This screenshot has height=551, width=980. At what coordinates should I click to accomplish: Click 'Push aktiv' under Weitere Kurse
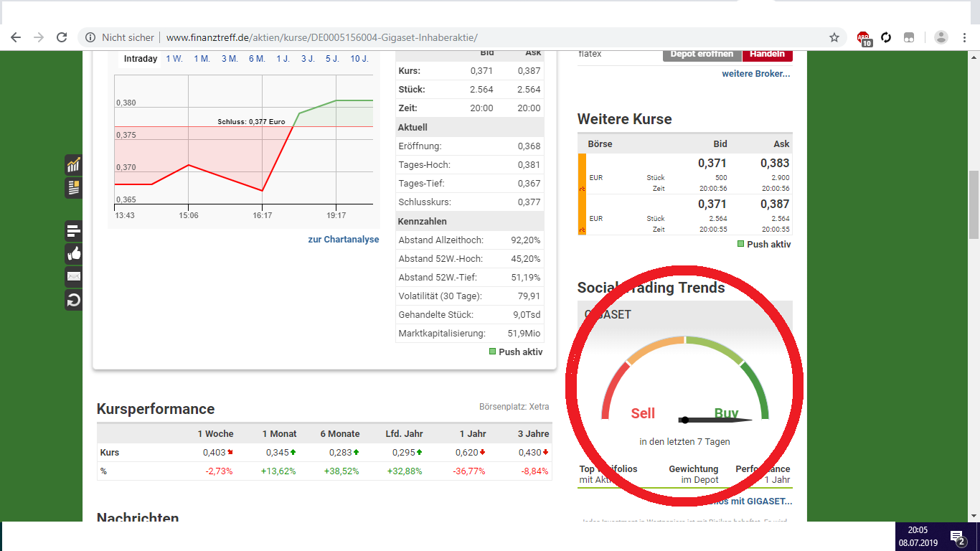coord(764,245)
